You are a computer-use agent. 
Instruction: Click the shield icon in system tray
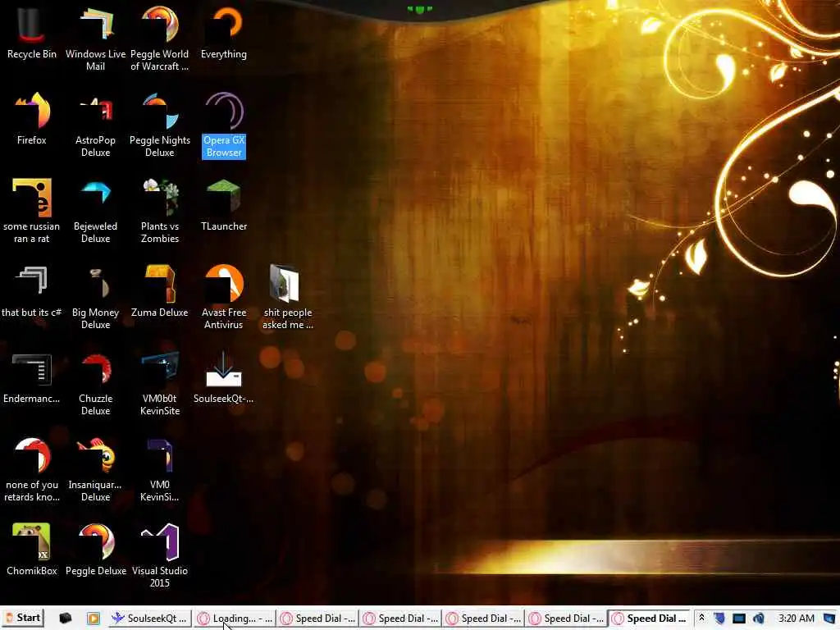pyautogui.click(x=719, y=619)
